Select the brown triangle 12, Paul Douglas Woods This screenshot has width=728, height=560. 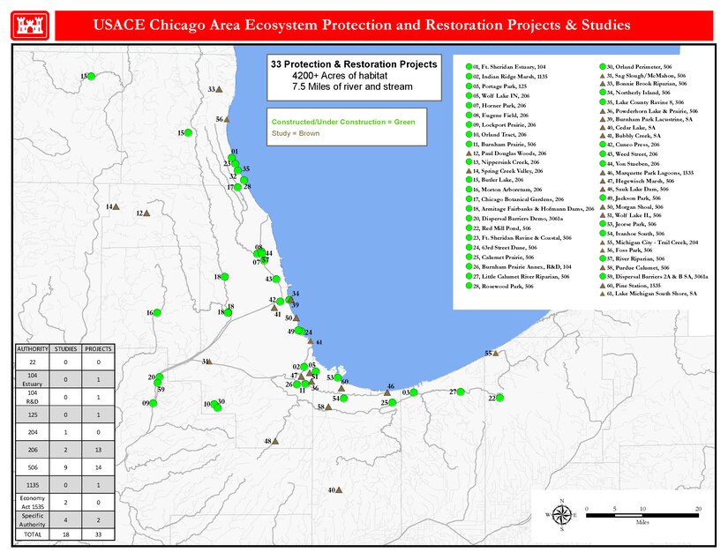click(146, 213)
